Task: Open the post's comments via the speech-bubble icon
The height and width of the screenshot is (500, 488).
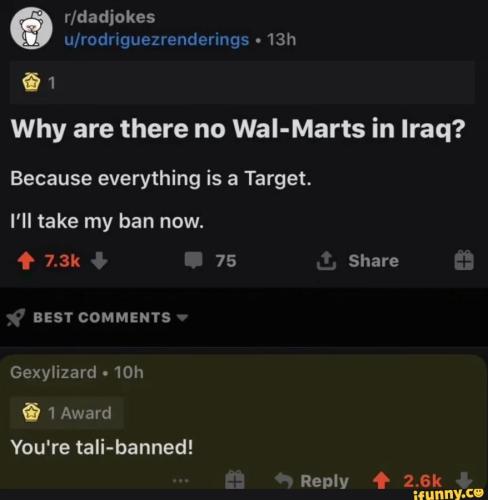Action: tap(194, 260)
